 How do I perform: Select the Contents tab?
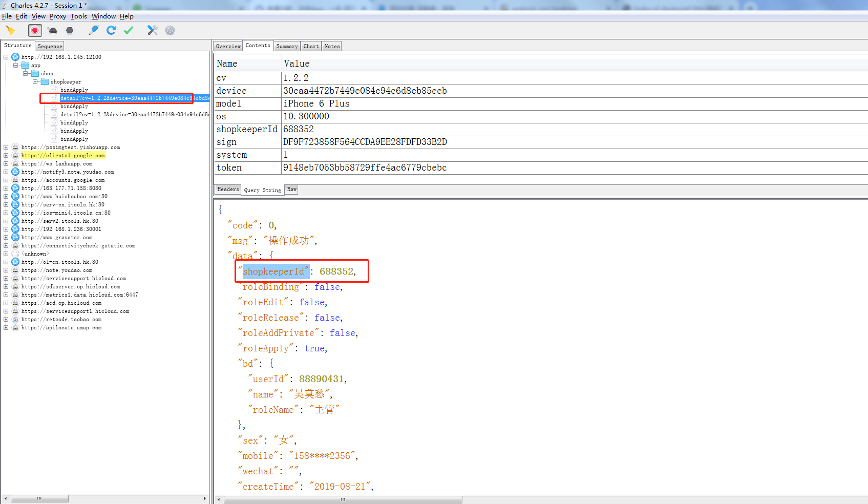click(x=258, y=46)
